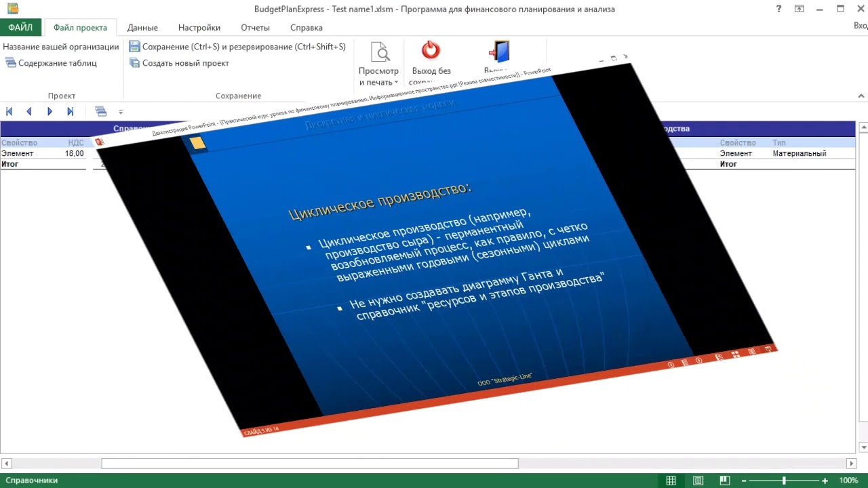Click the НДС value 18,00 cell

(x=75, y=154)
